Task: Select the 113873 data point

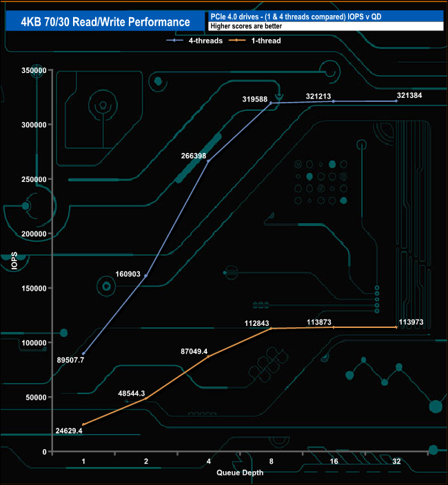Action: (334, 327)
